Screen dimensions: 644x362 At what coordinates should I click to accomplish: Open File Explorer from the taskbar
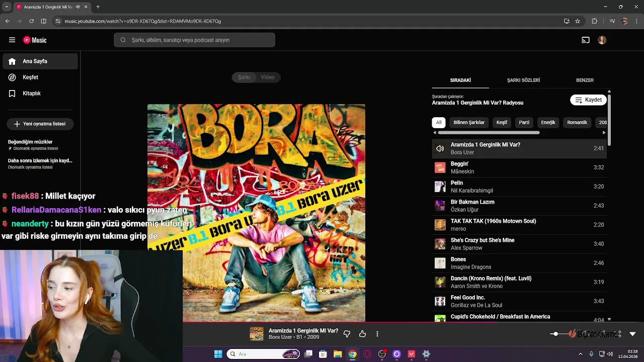(338, 354)
